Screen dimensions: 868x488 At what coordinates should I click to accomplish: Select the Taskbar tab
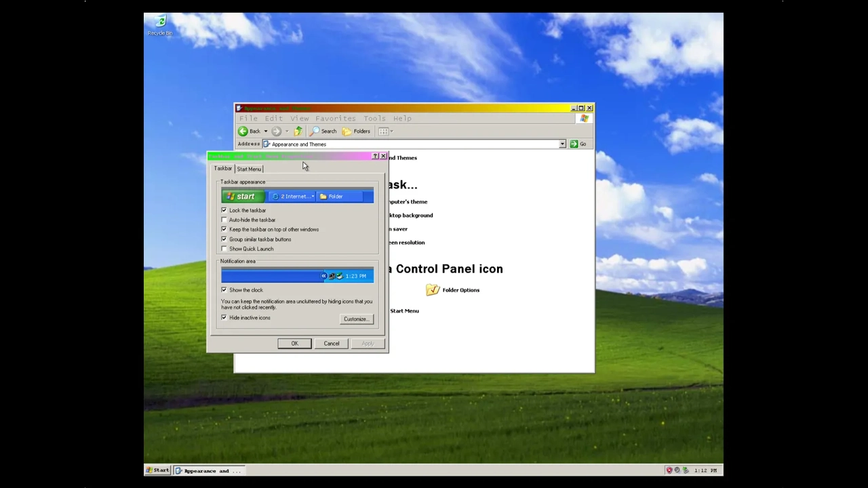pos(223,168)
